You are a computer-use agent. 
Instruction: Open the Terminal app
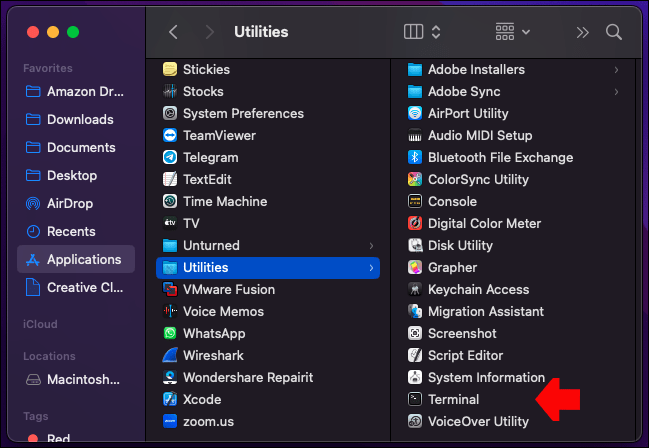pyautogui.click(x=453, y=399)
